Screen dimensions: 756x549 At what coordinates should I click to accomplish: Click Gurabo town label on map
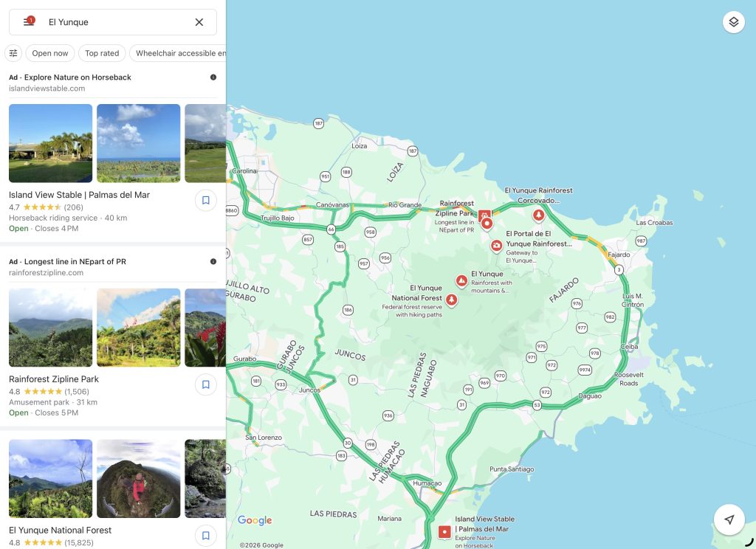click(245, 359)
